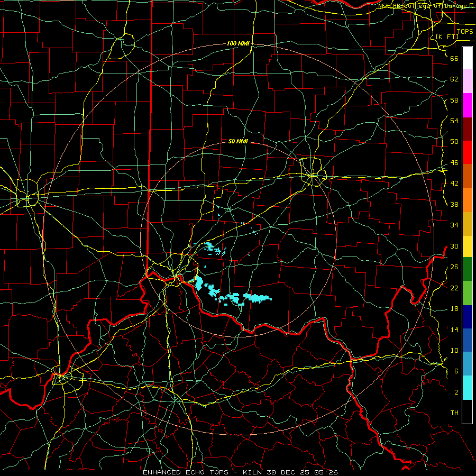
Task: Select the dark red (maroon) legend swatch
Action: coord(467,129)
